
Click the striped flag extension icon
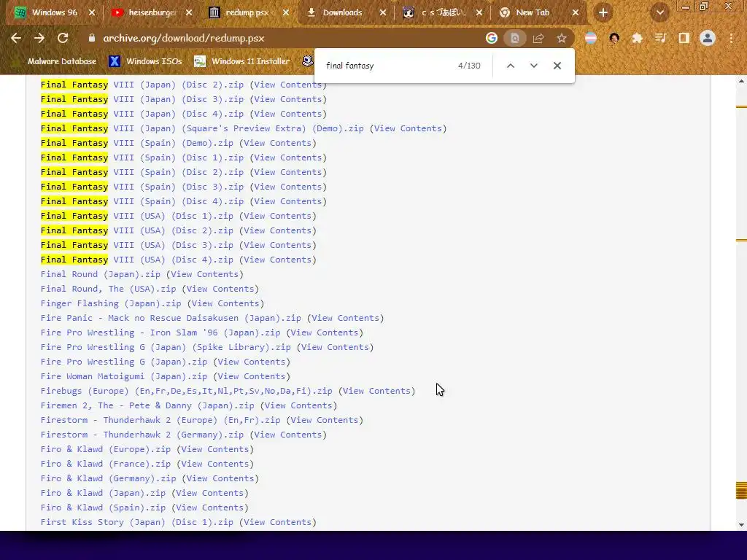pyautogui.click(x=591, y=38)
